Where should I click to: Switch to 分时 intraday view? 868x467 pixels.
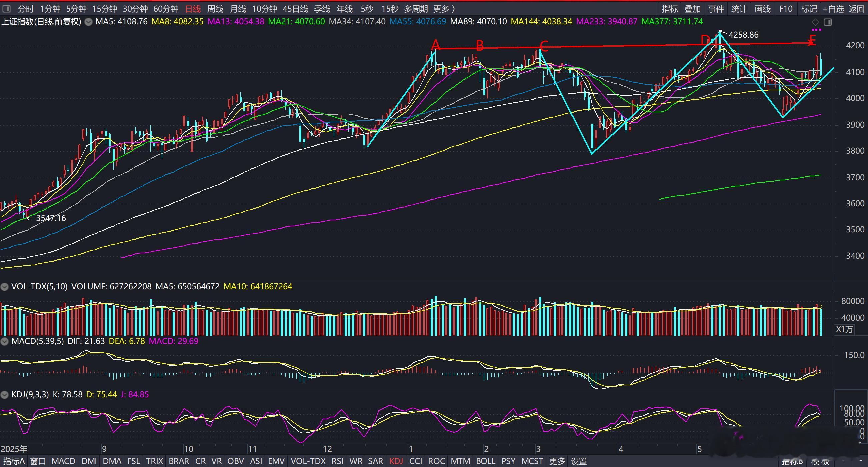(26, 9)
